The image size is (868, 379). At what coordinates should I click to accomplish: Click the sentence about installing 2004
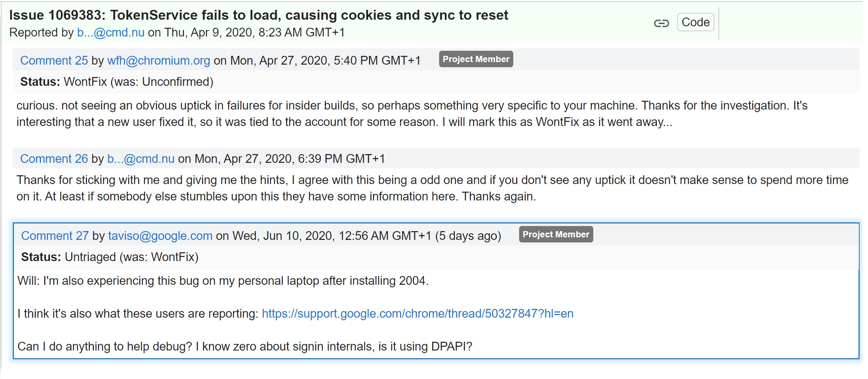pos(223,280)
